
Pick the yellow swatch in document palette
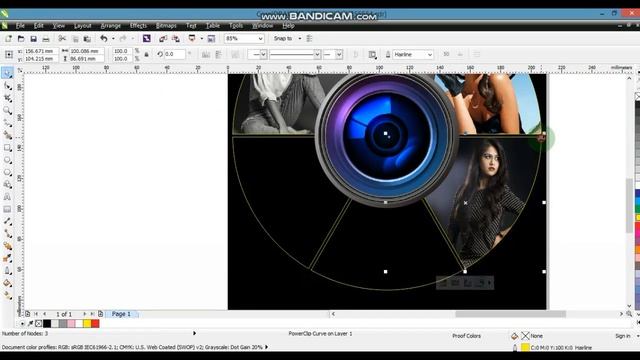click(x=87, y=324)
